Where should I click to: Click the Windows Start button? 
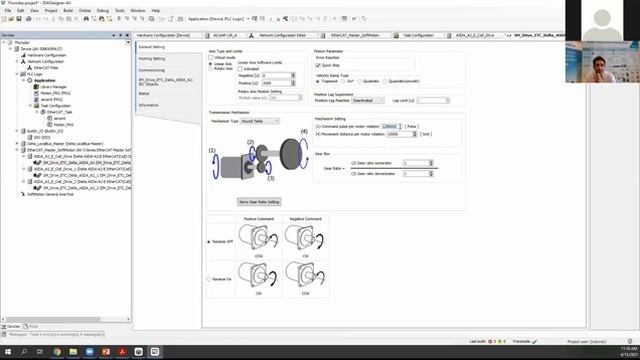pos(8,352)
